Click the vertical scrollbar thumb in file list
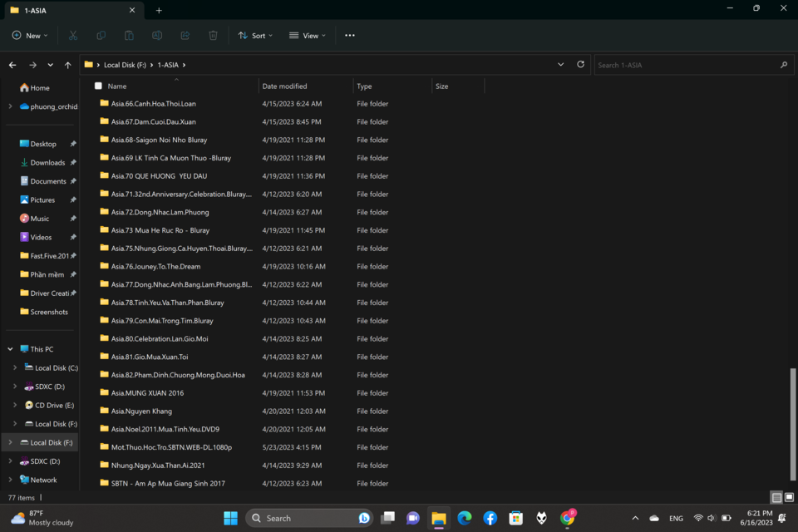The image size is (798, 532). [x=792, y=424]
